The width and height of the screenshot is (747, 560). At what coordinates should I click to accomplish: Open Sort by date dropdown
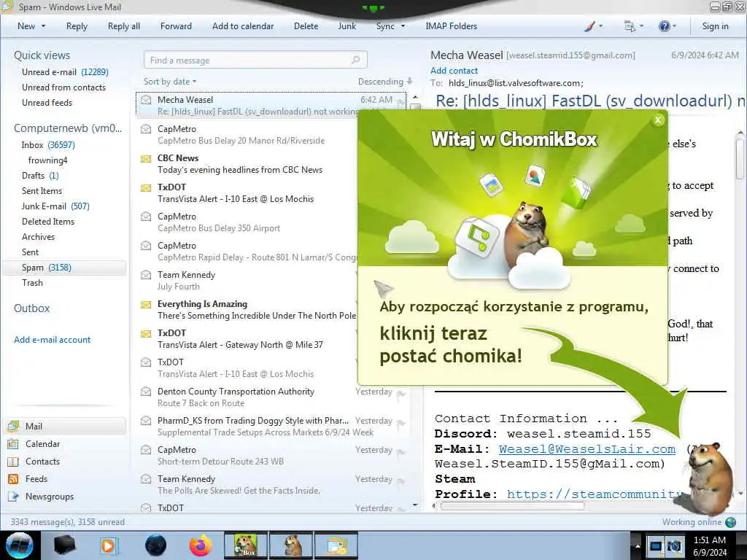coord(170,82)
